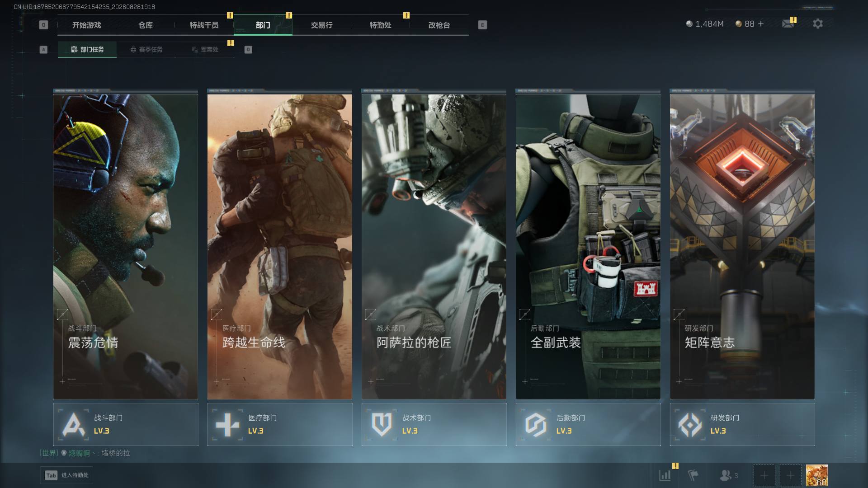Click the 战术部门 shield emblem icon
This screenshot has height=488, width=868.
tap(382, 425)
